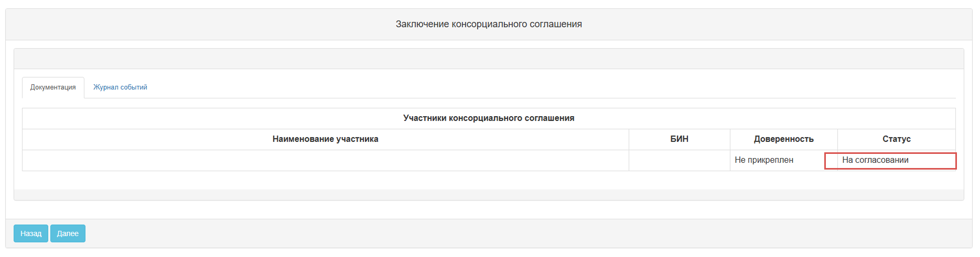
Task: Click the Не прикреплен cell
Action: click(x=764, y=160)
